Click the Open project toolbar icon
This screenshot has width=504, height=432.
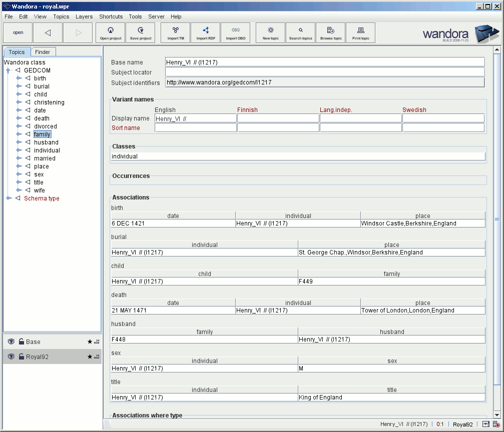(110, 33)
